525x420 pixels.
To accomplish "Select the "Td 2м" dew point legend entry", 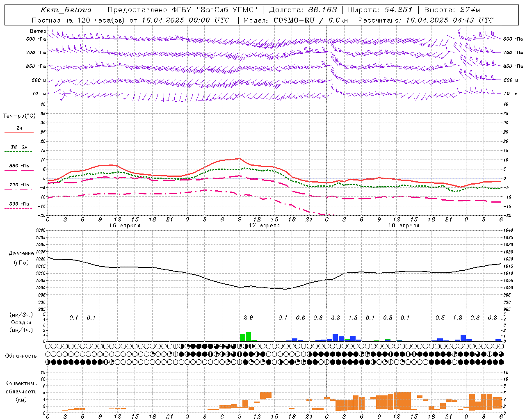I will click(x=19, y=147).
